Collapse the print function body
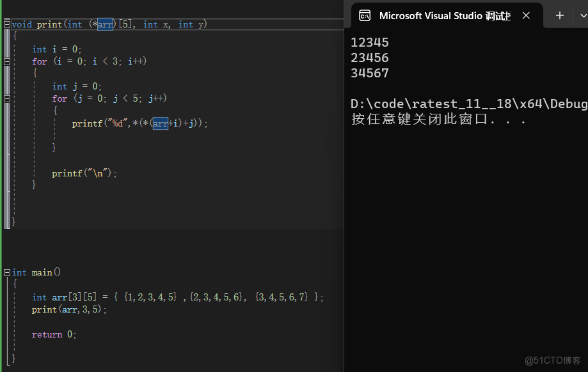588x372 pixels. (x=6, y=24)
